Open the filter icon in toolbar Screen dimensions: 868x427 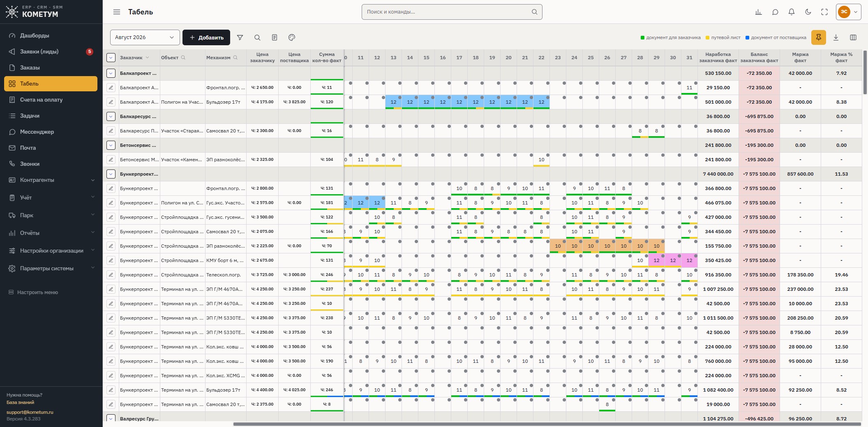[240, 37]
